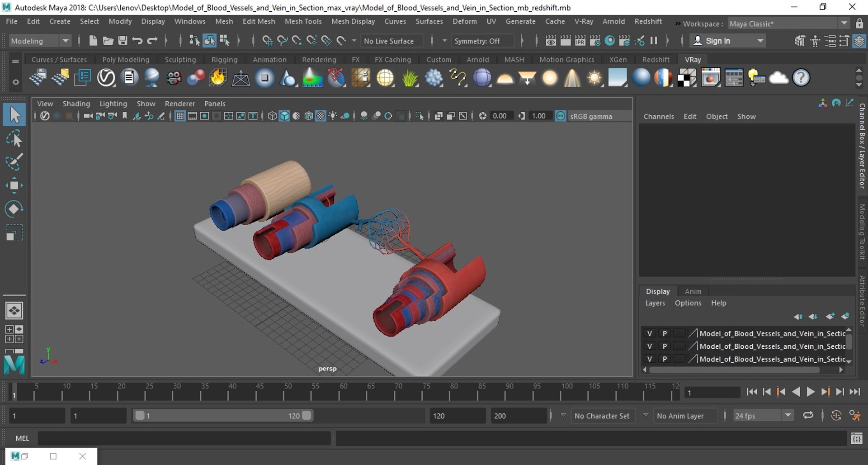This screenshot has height=465, width=868.
Task: Click the V-Ray logo shelf icon
Action: 106,78
